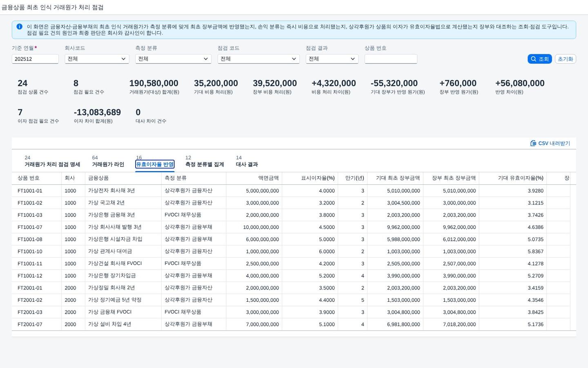The height and width of the screenshot is (368, 588).
Task: Open the 회사코드 dropdown
Action: (97, 59)
